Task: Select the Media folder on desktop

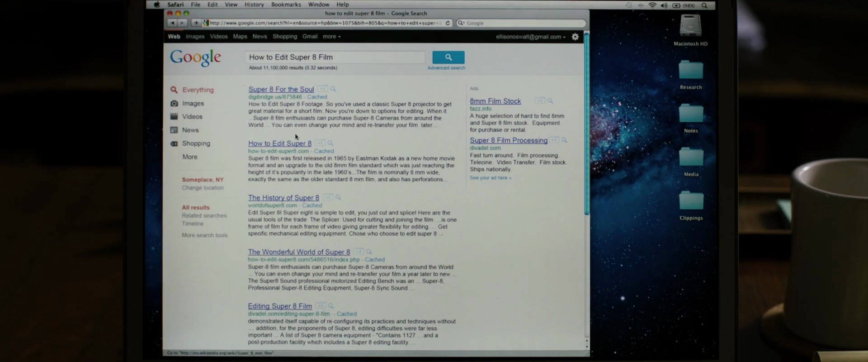Action: [691, 157]
